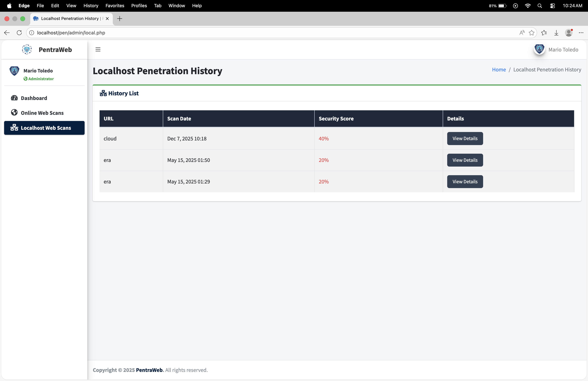
Task: Click View Details for the era 01:29 scan
Action: [x=465, y=182]
